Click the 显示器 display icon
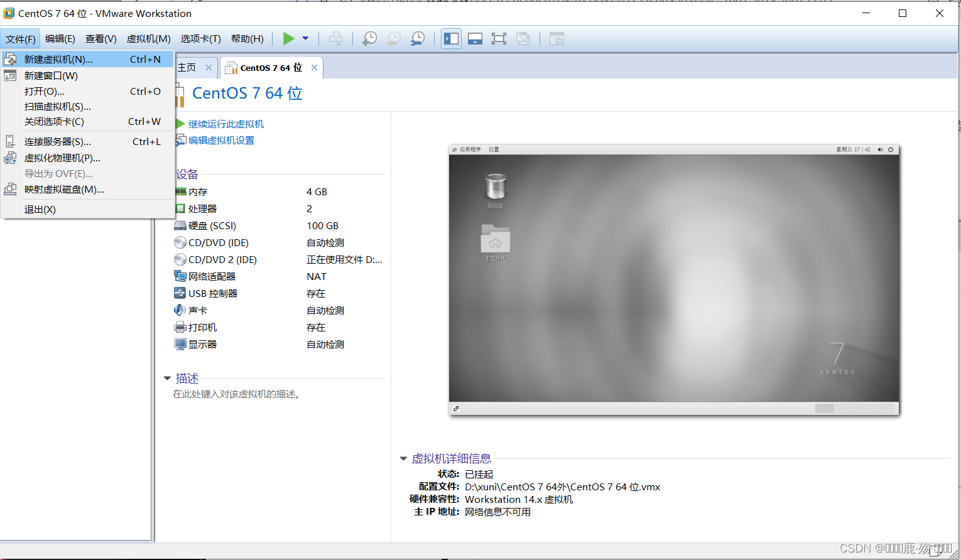The image size is (961, 560). 180,344
